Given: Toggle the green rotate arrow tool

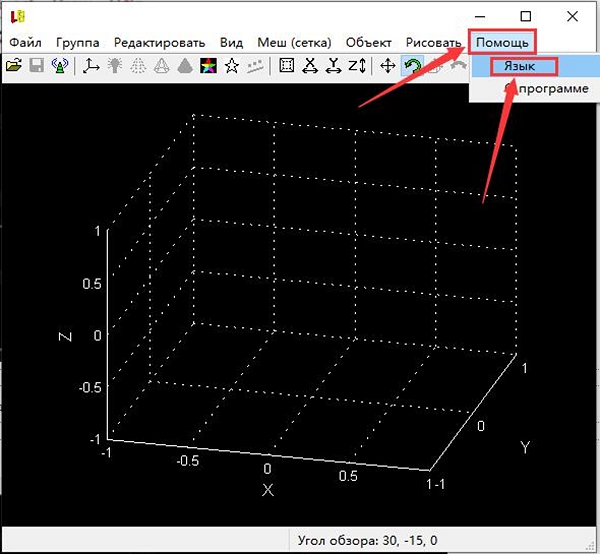Looking at the screenshot, I should 412,65.
